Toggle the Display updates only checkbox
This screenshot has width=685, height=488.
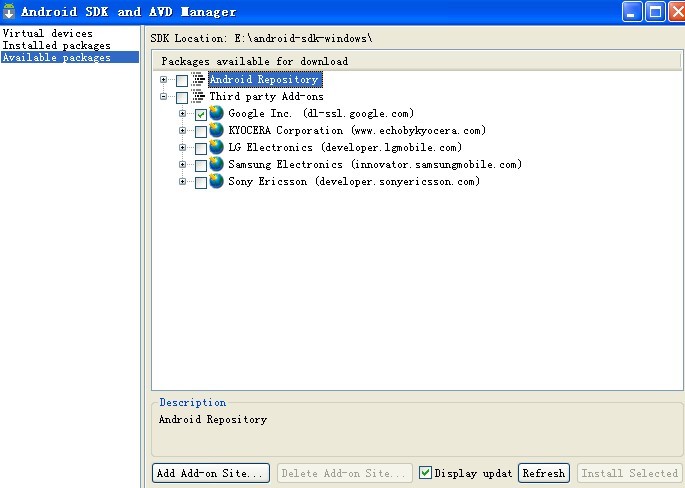point(425,472)
